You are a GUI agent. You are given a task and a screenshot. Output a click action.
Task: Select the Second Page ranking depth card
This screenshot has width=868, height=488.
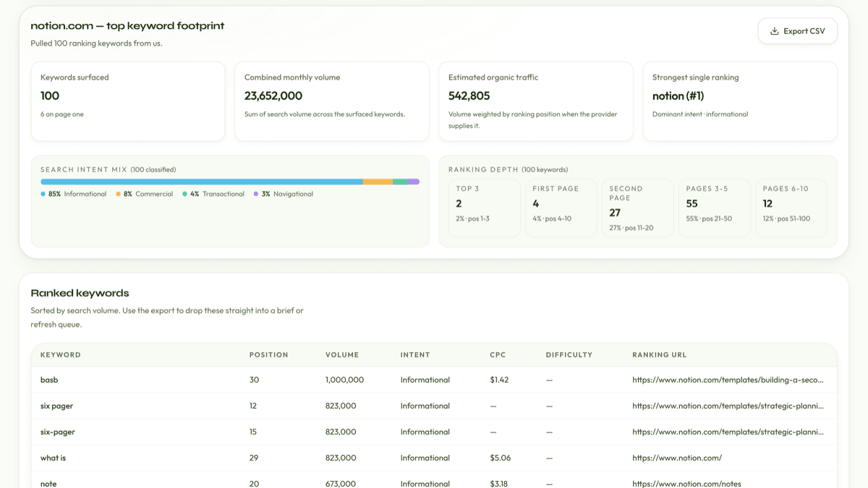point(638,208)
